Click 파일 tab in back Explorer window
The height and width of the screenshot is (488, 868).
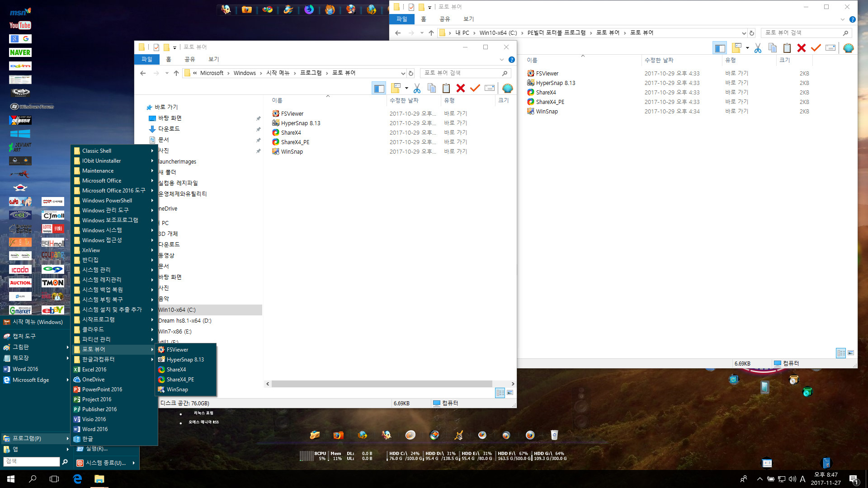click(x=402, y=19)
